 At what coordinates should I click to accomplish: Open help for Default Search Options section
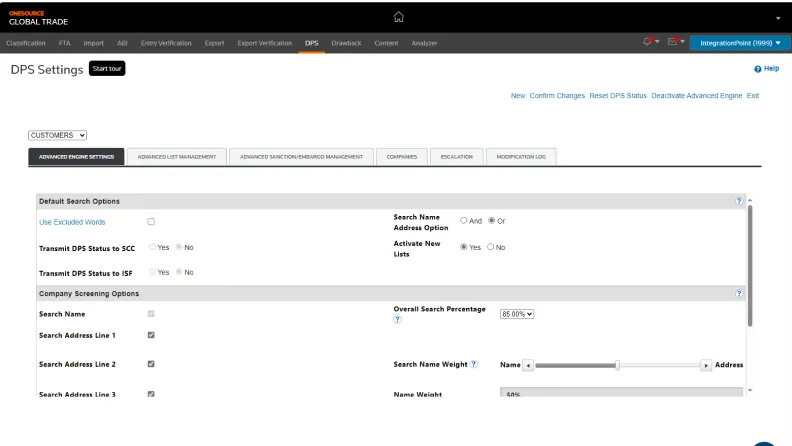click(739, 201)
